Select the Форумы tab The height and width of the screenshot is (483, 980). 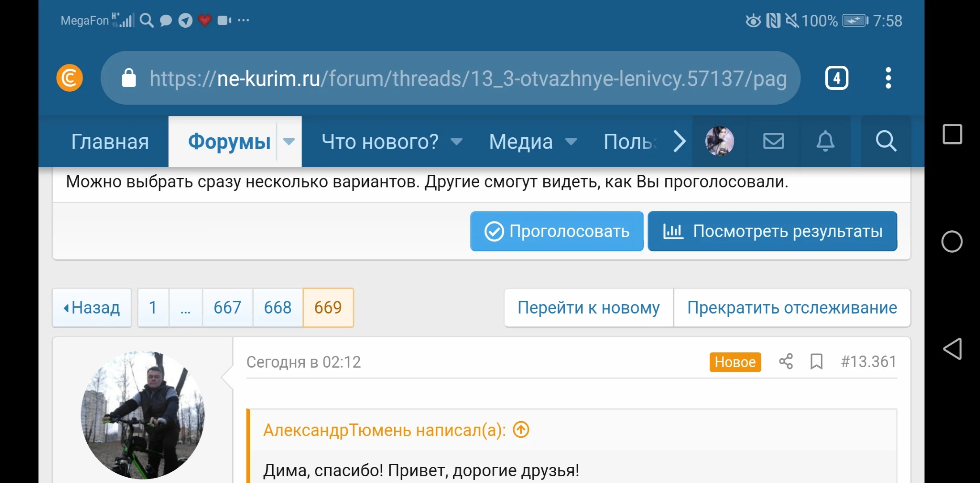click(229, 141)
